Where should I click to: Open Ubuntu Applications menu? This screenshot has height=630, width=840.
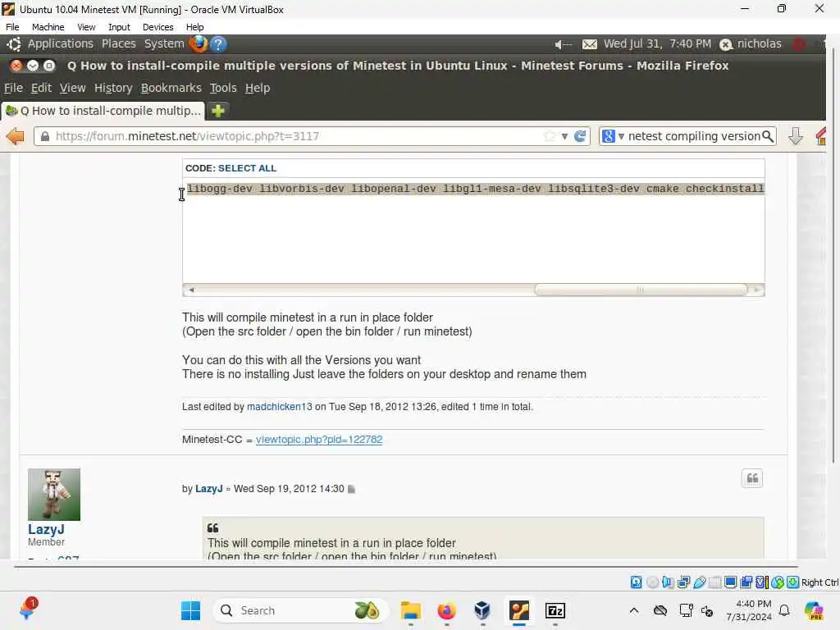(60, 44)
